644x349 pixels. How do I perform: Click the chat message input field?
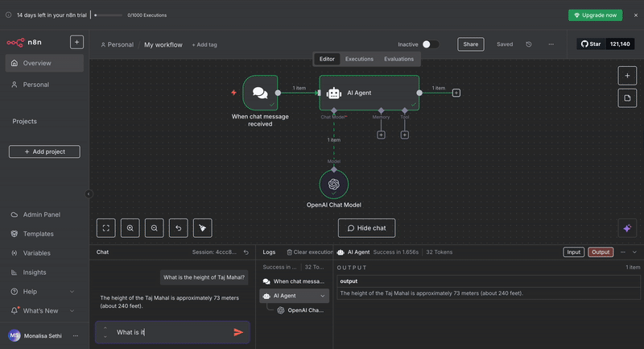coord(171,332)
